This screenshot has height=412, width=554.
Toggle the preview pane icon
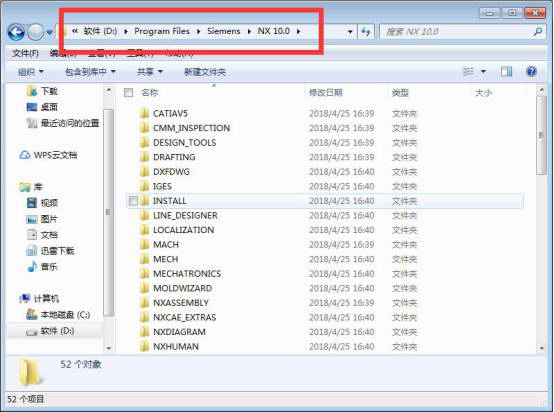(506, 72)
